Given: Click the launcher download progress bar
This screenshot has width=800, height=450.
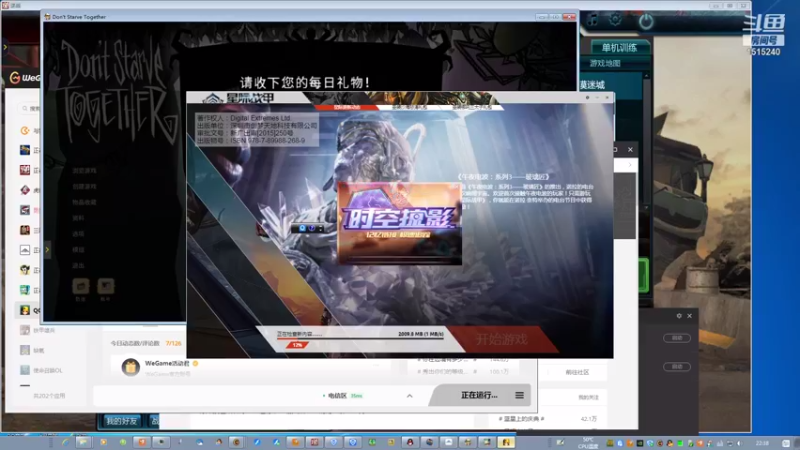Looking at the screenshot, I should pyautogui.click(x=360, y=338).
